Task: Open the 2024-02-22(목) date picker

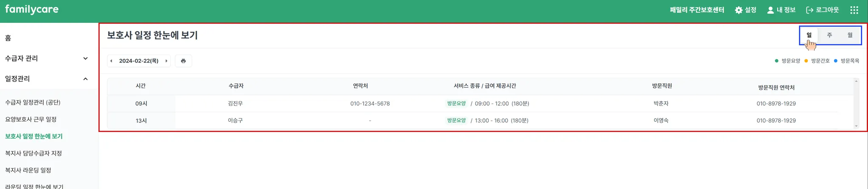Action: 139,61
